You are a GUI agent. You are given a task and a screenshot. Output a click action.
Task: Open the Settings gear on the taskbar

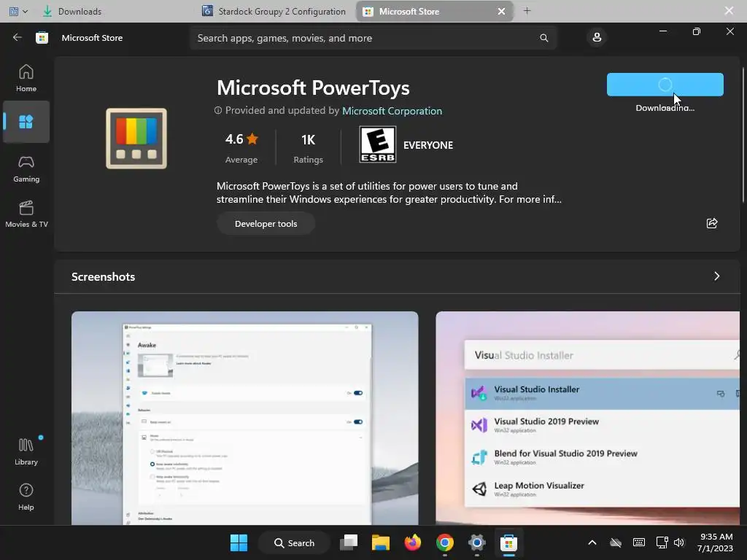pos(476,542)
